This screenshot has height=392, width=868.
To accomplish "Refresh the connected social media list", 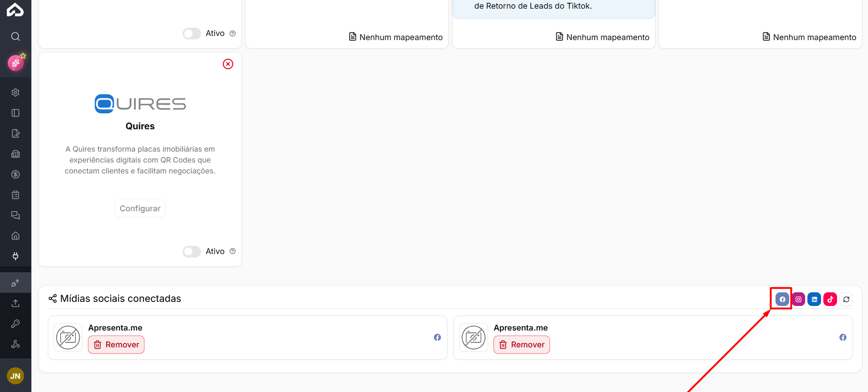I will pyautogui.click(x=846, y=299).
